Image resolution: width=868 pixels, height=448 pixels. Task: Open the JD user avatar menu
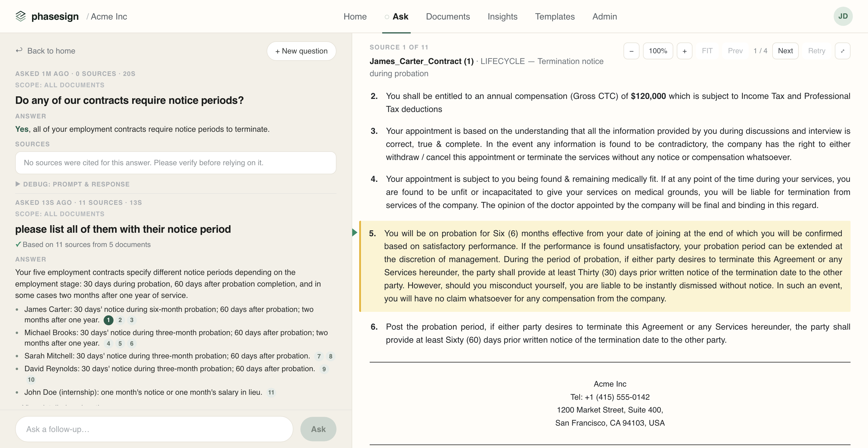(843, 16)
